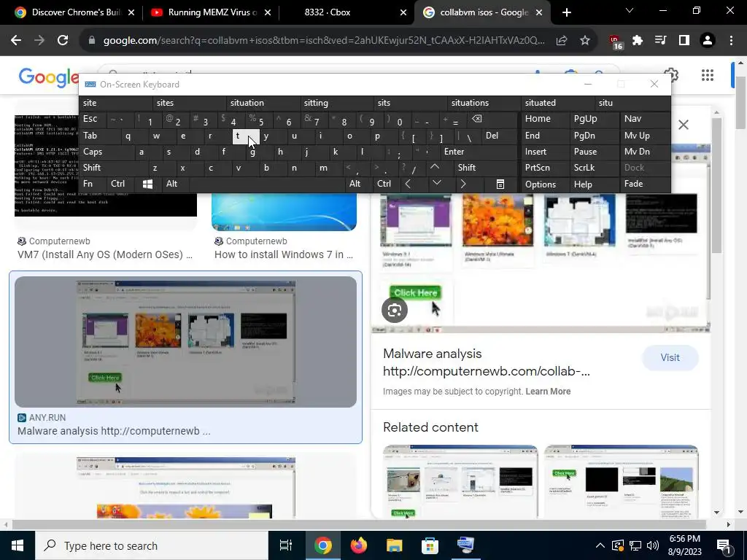The width and height of the screenshot is (747, 560).
Task: Click the menu key on On-Screen Keyboard
Action: click(500, 184)
